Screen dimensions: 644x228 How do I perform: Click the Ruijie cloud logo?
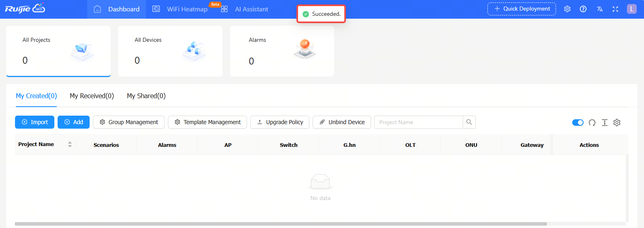(25, 9)
